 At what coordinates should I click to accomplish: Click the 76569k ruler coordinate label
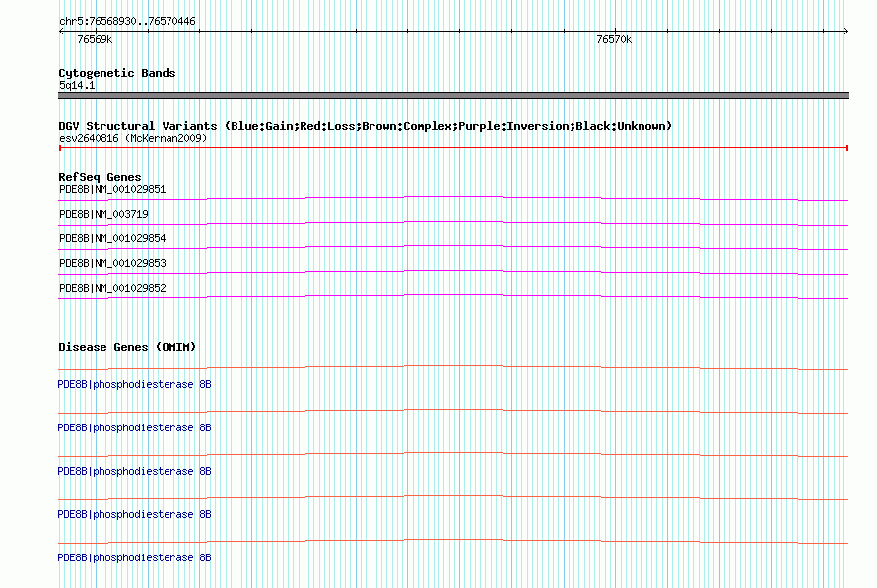[95, 39]
